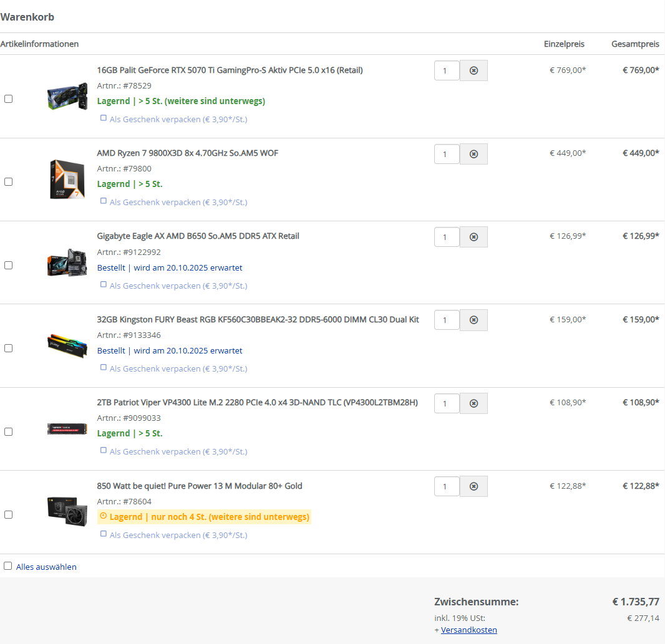Click the Artikelinformationen column header

pyautogui.click(x=39, y=44)
